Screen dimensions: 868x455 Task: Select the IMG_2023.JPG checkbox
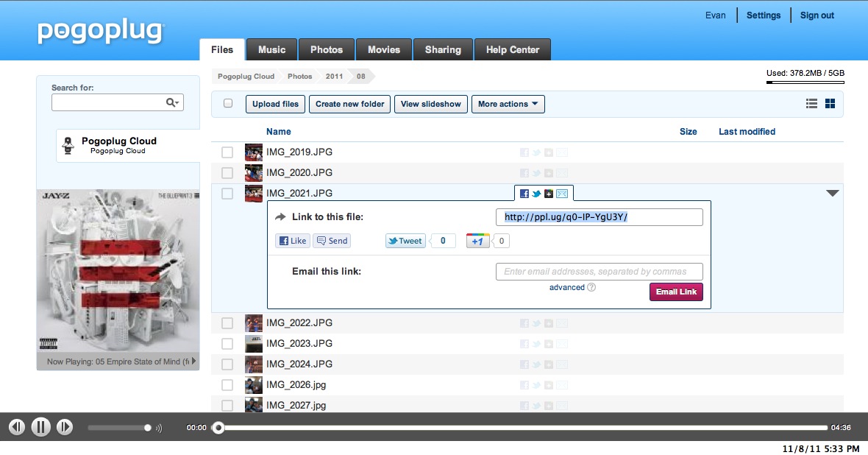(227, 344)
